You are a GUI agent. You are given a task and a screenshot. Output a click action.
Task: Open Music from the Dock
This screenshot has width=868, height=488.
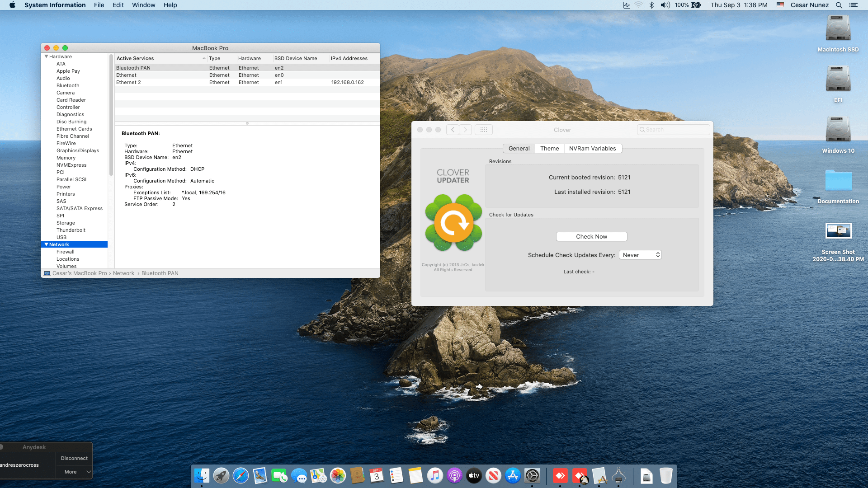click(435, 476)
